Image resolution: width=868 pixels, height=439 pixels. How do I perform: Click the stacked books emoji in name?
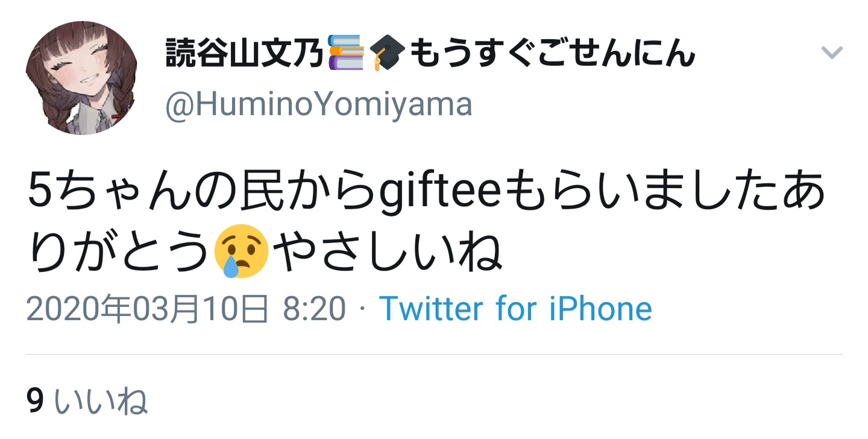pyautogui.click(x=347, y=54)
